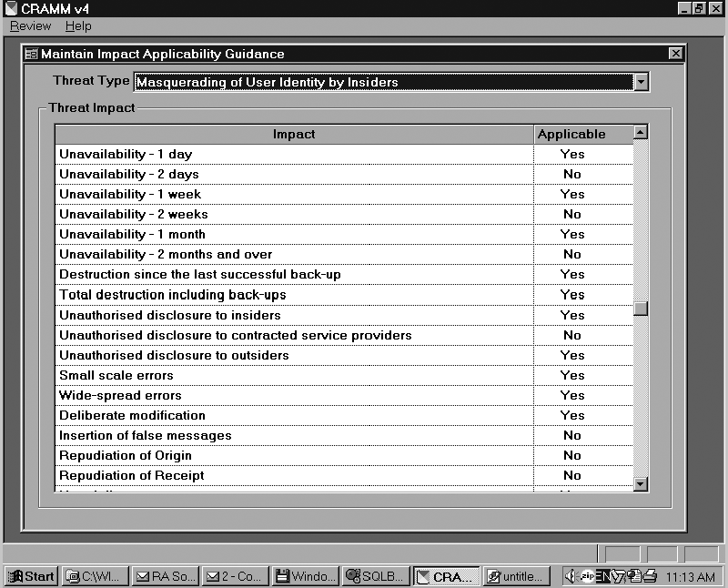Expand the Threat Type dropdown arrow
The image size is (728, 588).
tap(642, 82)
